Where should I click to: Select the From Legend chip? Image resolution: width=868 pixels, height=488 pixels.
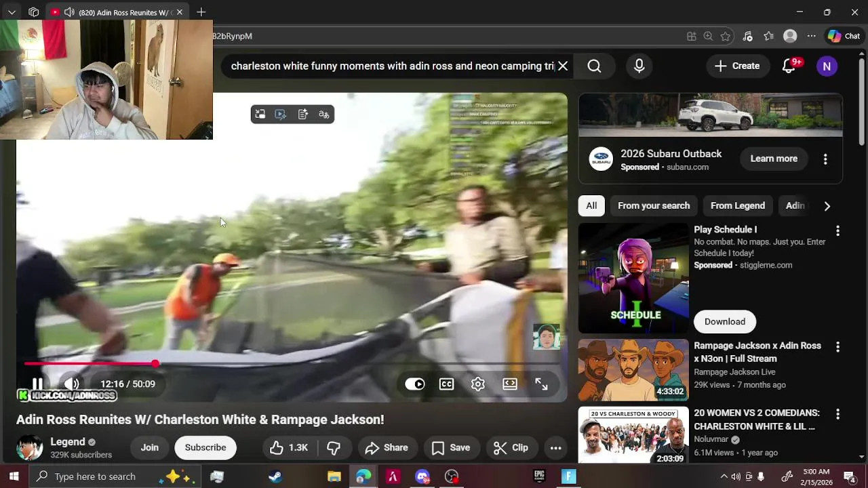[738, 205]
